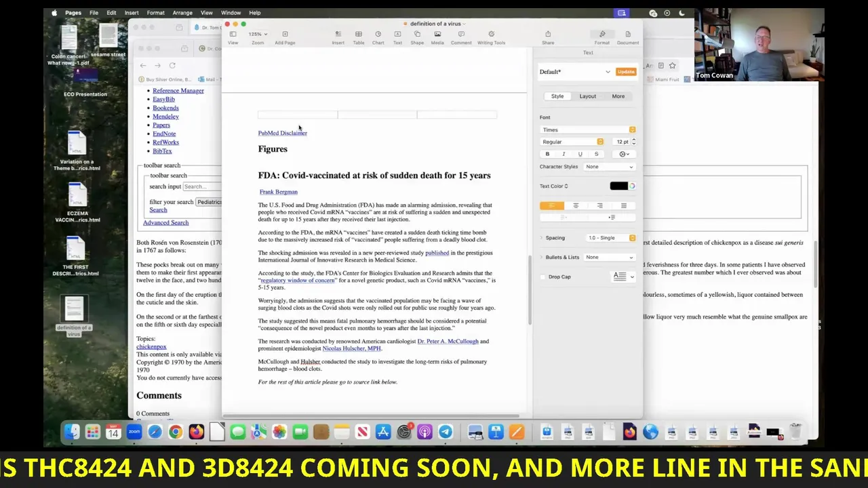Follow the Frank Bergman author link
The image size is (868, 488).
pos(278,192)
